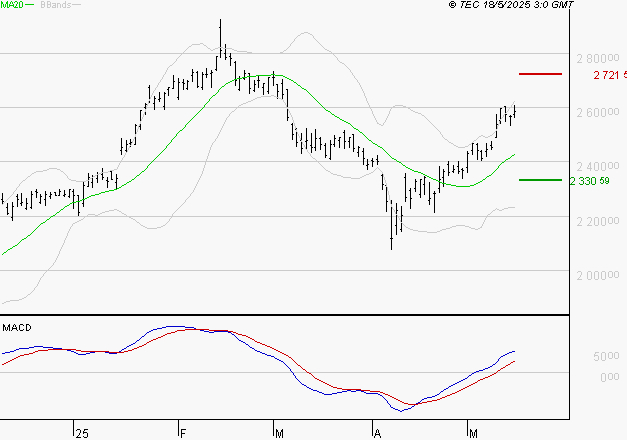Click the last M (May) time axis marker

[x=473, y=434]
